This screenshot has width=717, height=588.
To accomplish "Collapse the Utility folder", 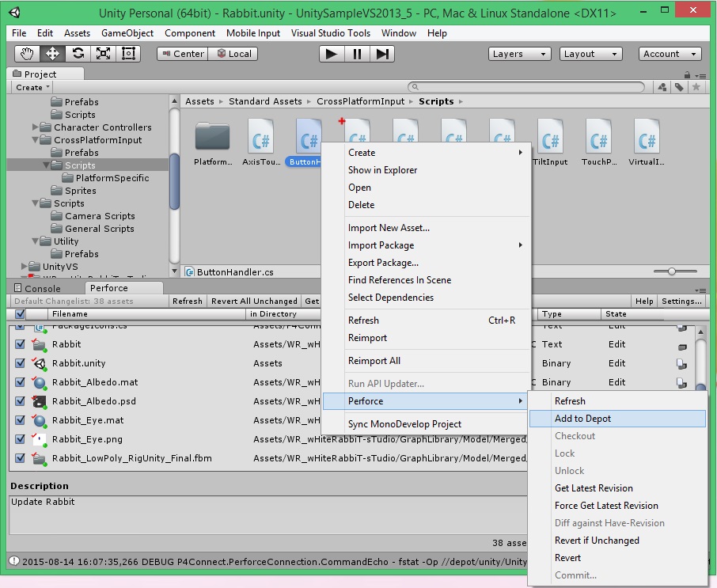I will [x=35, y=241].
